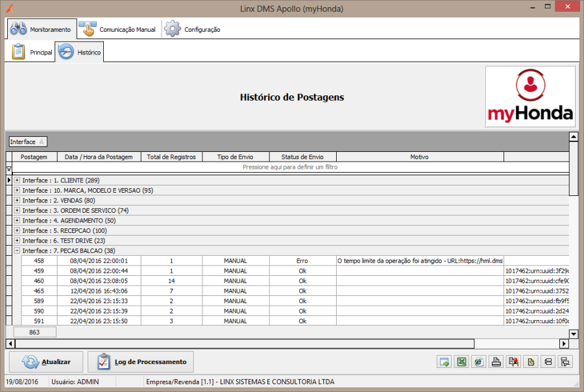Viewport: 584px width, 392px height.
Task: Click the printer icon
Action: pos(496,361)
